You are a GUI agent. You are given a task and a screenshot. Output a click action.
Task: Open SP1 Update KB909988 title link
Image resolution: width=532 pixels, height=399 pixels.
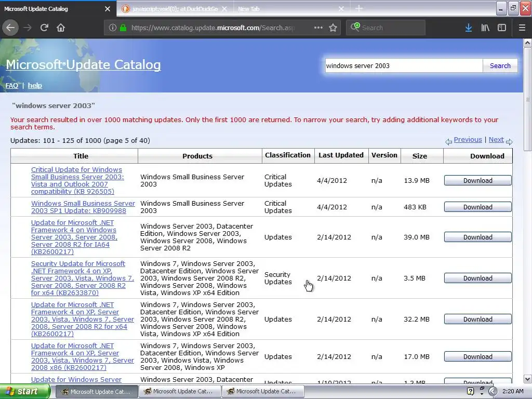click(x=83, y=207)
